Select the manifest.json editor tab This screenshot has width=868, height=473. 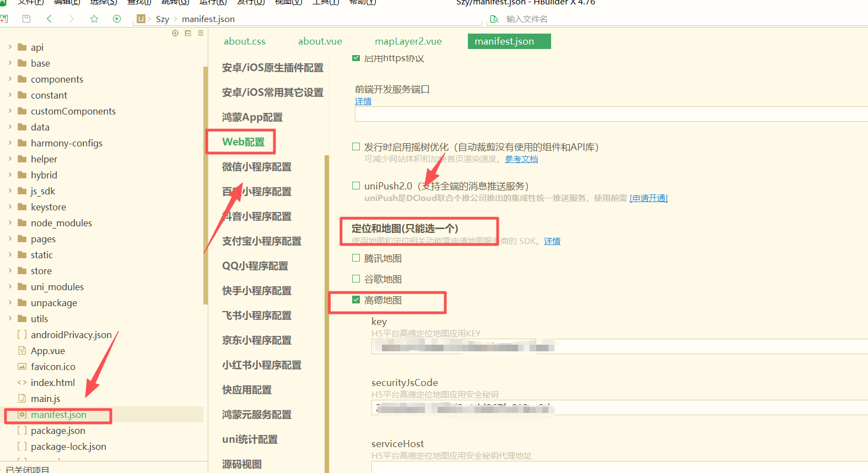tap(509, 41)
